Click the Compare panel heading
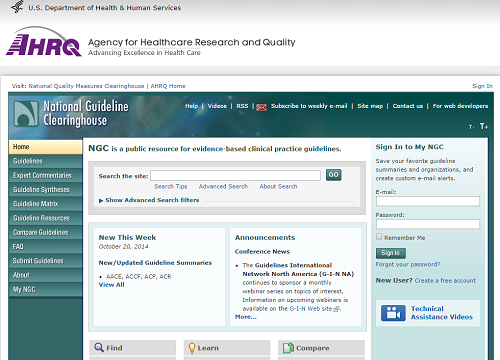 (313, 348)
